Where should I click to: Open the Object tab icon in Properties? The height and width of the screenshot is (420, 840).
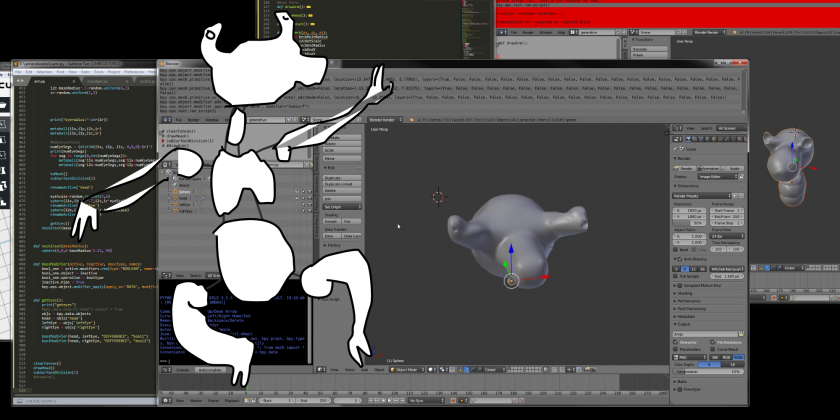click(x=714, y=139)
